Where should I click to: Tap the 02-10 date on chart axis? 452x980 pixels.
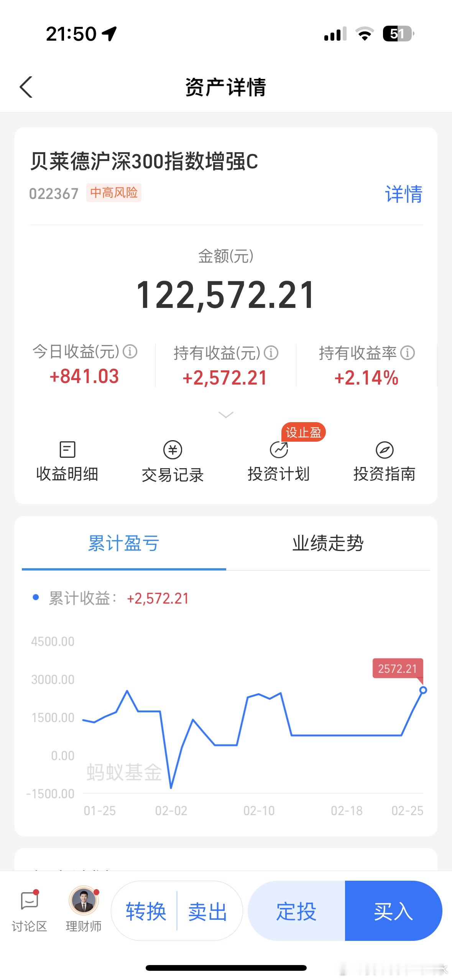pyautogui.click(x=259, y=811)
